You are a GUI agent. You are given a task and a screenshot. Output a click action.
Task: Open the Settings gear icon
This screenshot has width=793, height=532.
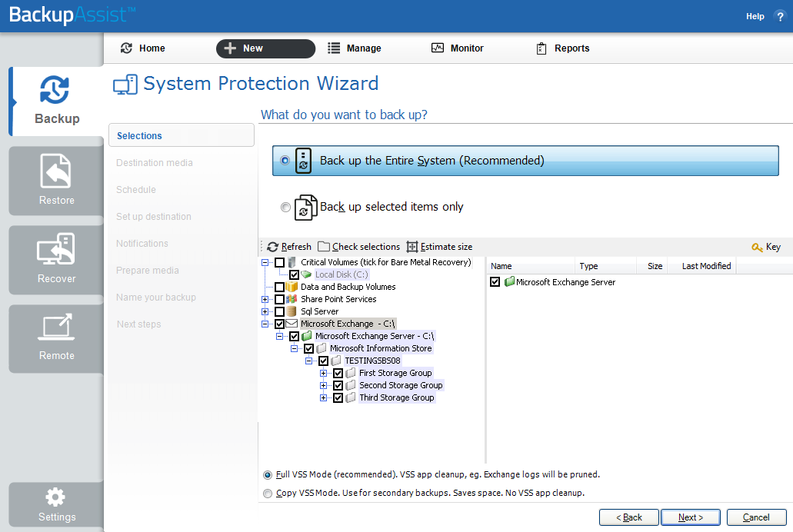[55, 497]
